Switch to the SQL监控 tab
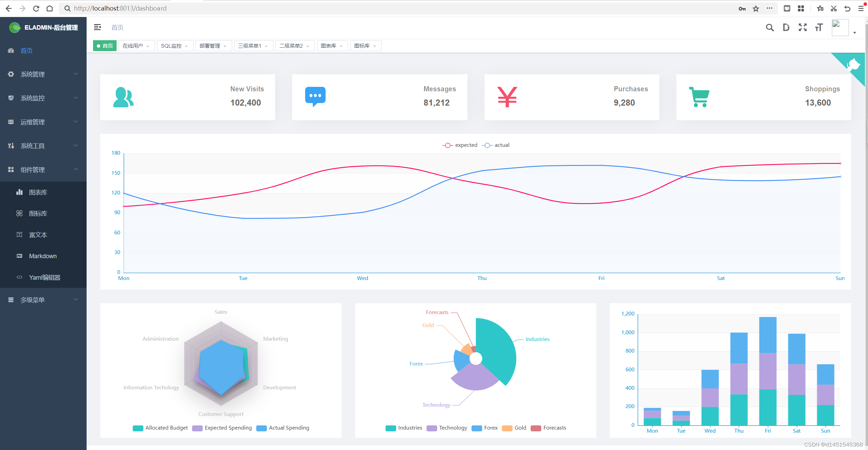This screenshot has height=450, width=868. coord(171,46)
